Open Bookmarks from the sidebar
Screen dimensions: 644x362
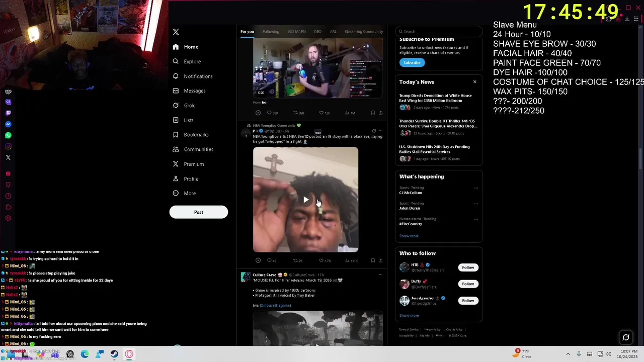pos(191,134)
